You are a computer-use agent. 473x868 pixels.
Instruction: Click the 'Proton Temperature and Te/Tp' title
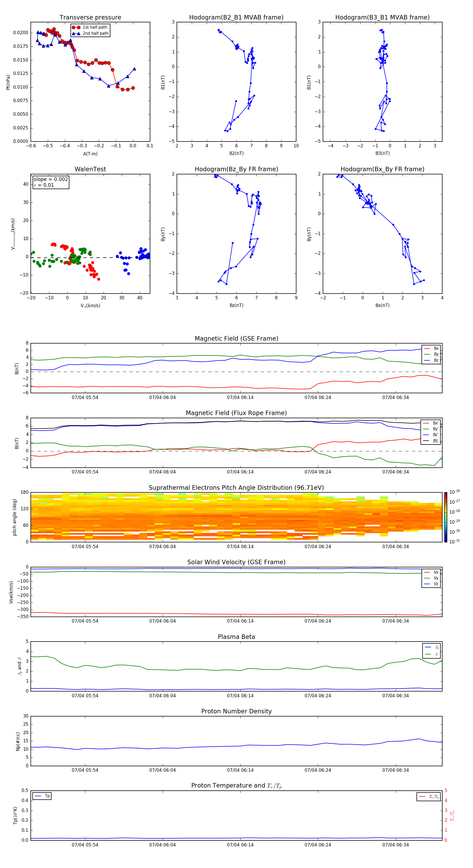[236, 786]
